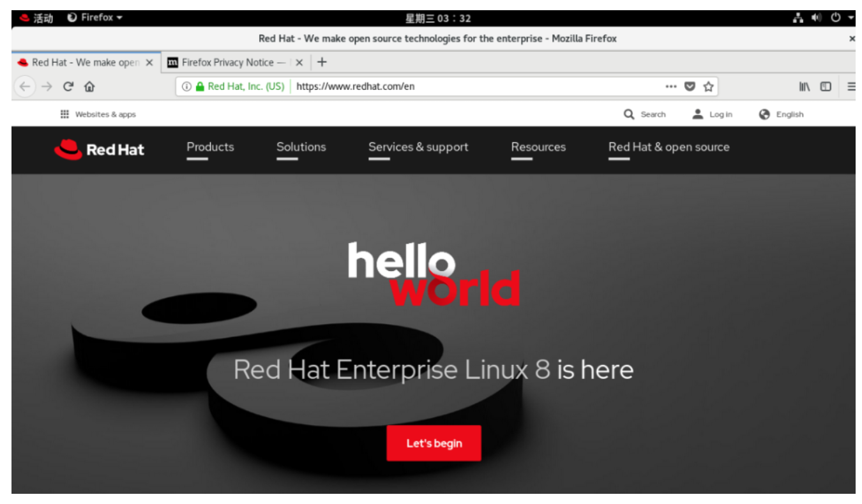Click the Log in link
The width and height of the screenshot is (862, 504).
[713, 115]
